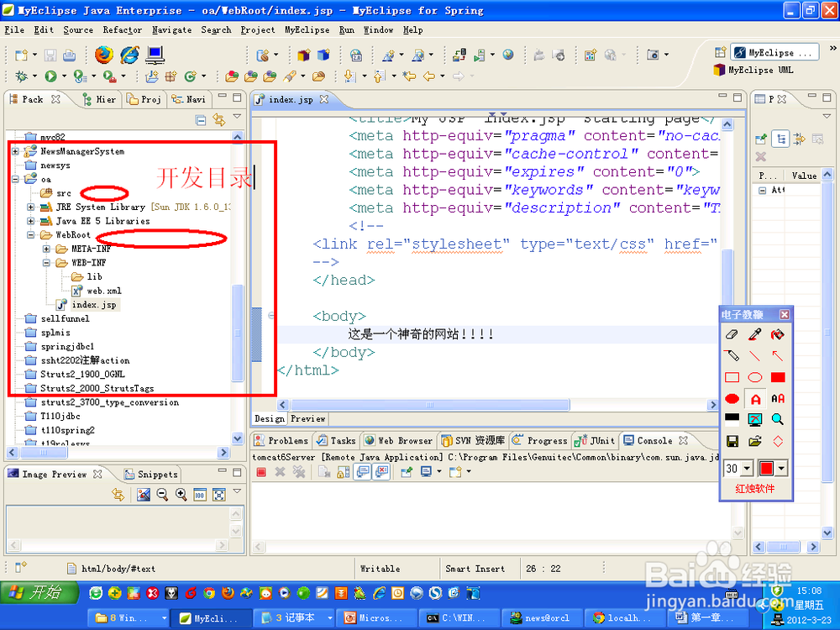The image size is (840, 630).
Task: Select the red hollow rectangle tool
Action: click(732, 377)
